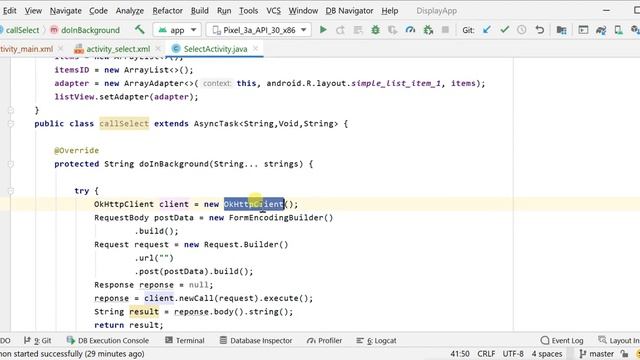Screen dimensions: 640x360
Task: Open Layout Inspector tool window
Action: (619, 340)
